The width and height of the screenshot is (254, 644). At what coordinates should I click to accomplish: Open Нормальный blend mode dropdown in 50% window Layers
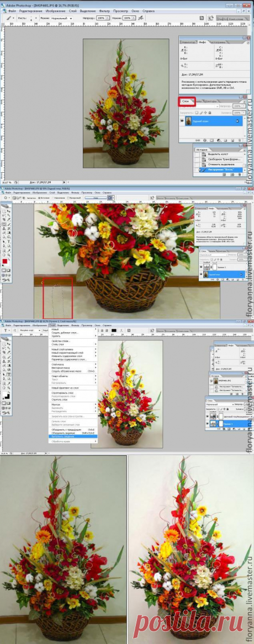pos(214,254)
